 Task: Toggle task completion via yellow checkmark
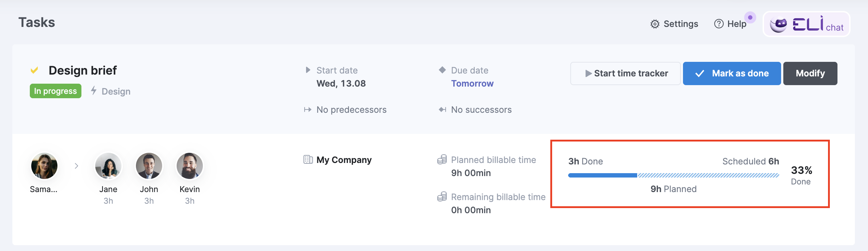click(35, 69)
